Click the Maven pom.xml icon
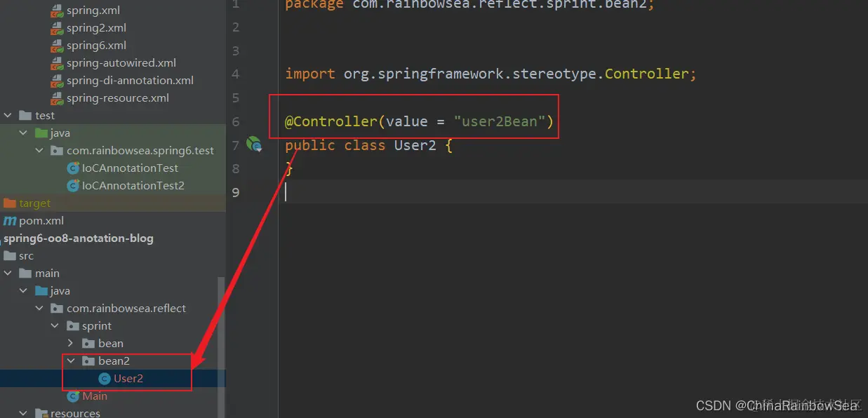The image size is (868, 418). click(10, 221)
